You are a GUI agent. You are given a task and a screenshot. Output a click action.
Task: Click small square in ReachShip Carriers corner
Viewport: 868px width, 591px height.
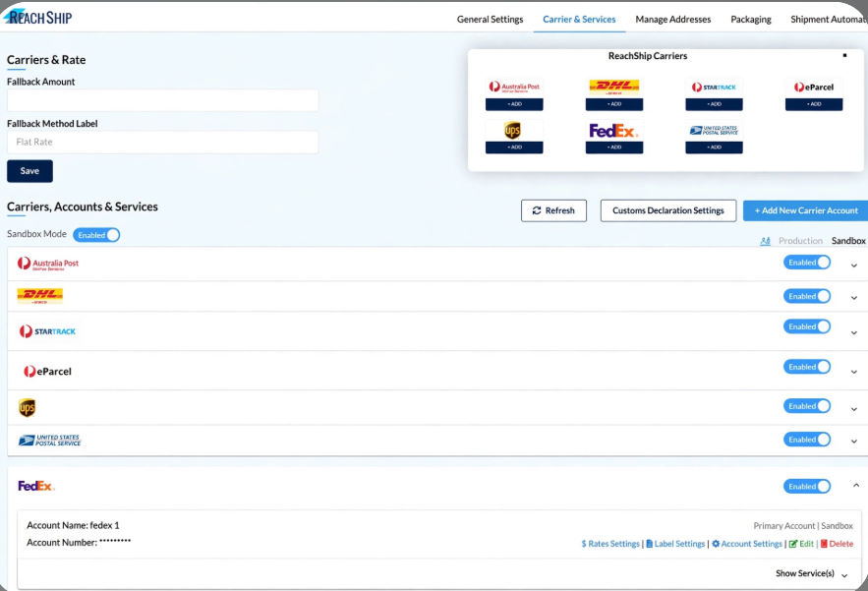tap(844, 55)
